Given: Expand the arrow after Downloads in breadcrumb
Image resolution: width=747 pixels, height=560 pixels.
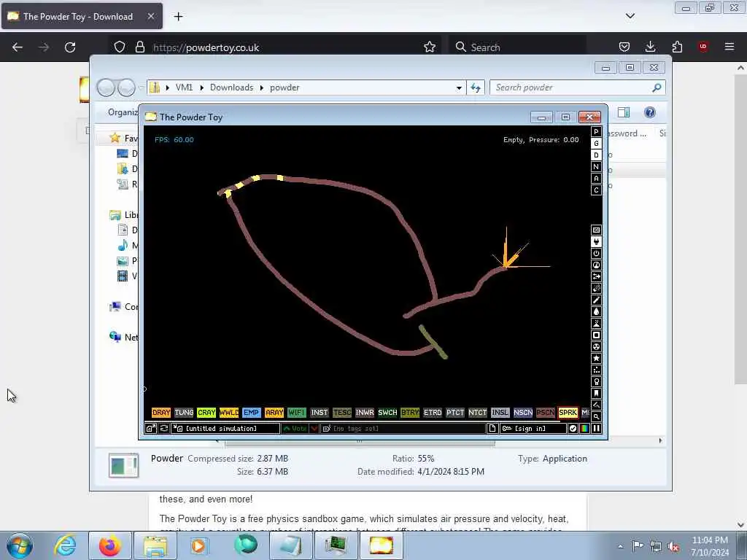Looking at the screenshot, I should click(262, 87).
